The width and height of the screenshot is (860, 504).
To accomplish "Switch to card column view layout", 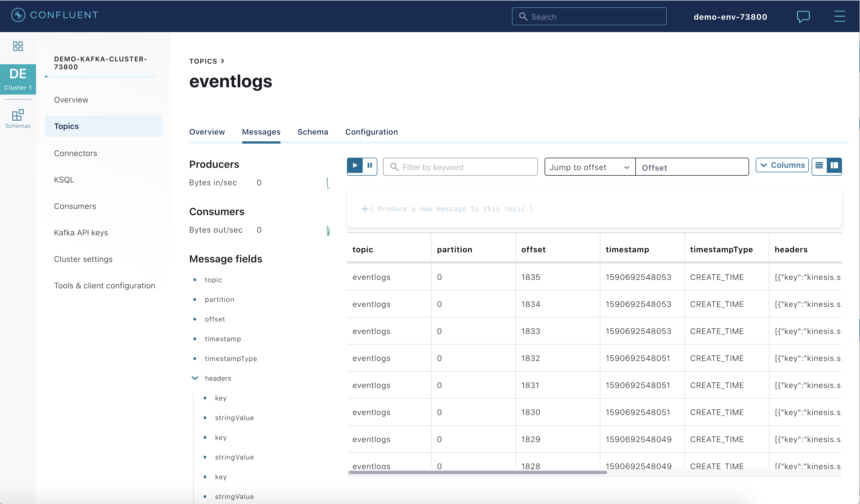I will [x=834, y=166].
